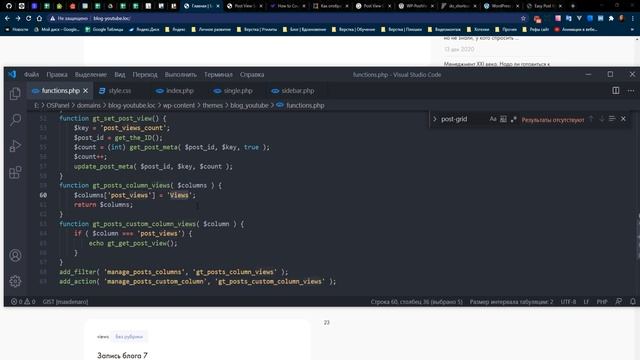Viewport: 640px width, 360px height.
Task: Click GIST status bar entry
Action: [x=65, y=302]
